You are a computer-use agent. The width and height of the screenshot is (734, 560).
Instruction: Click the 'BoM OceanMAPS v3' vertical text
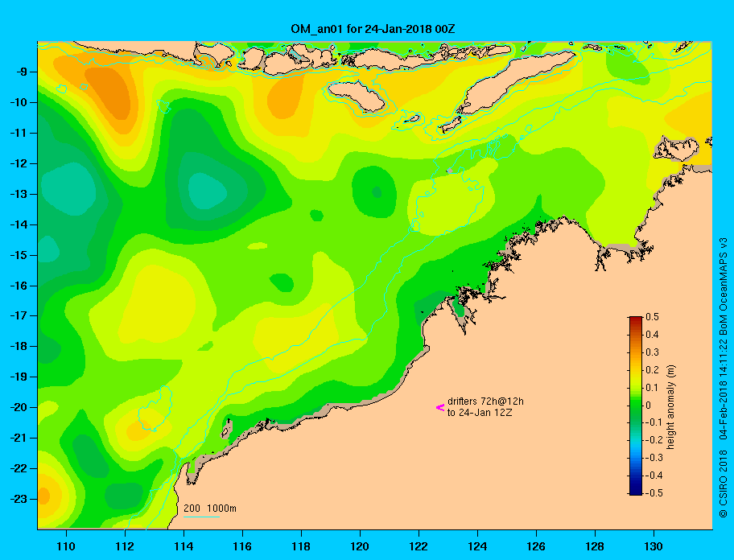(x=724, y=287)
